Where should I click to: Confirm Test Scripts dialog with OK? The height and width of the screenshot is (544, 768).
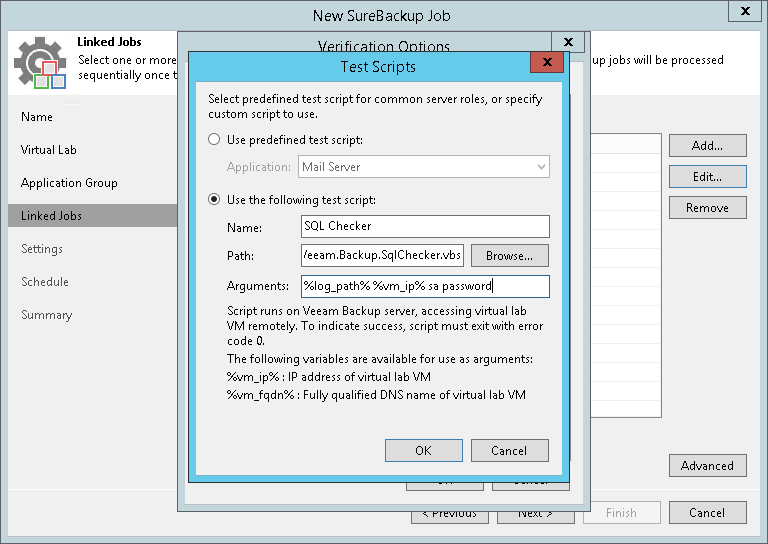point(424,450)
